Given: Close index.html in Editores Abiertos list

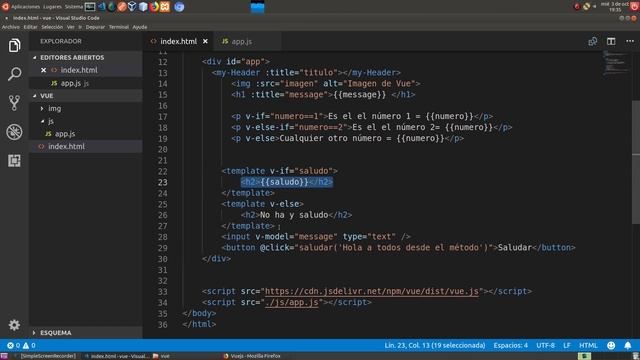Looking at the screenshot, I should [43, 70].
